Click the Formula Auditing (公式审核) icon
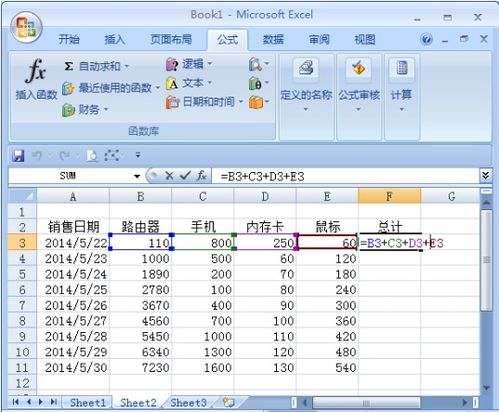Image resolution: width=499 pixels, height=412 pixels. (x=359, y=68)
